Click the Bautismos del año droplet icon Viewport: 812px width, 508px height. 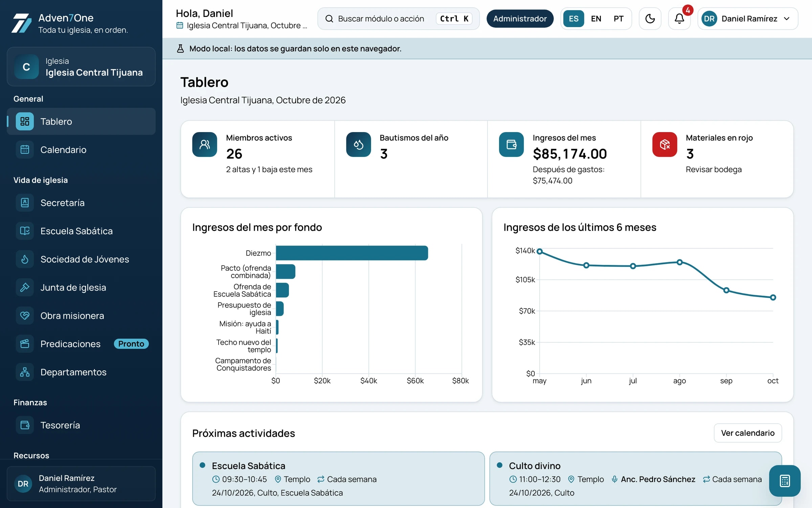358,144
